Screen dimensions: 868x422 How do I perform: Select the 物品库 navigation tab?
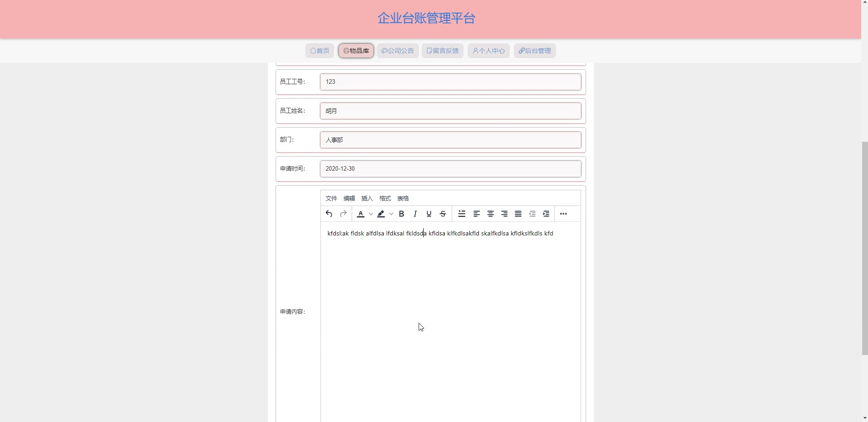(356, 51)
